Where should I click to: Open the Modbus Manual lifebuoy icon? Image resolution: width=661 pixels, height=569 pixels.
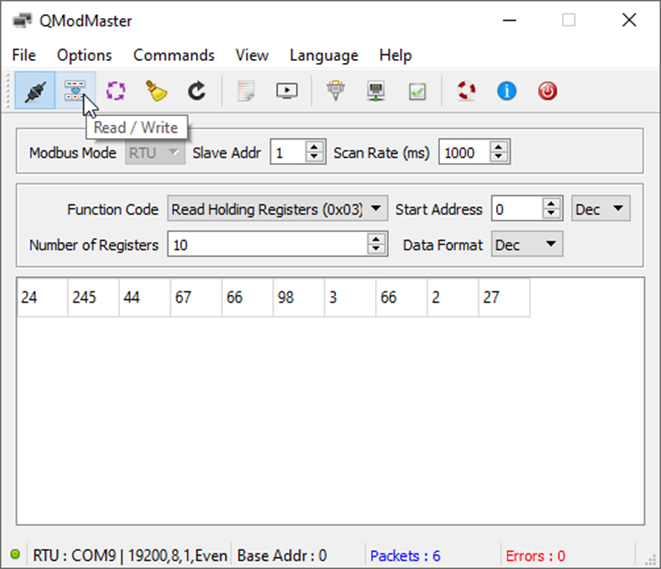[x=466, y=91]
